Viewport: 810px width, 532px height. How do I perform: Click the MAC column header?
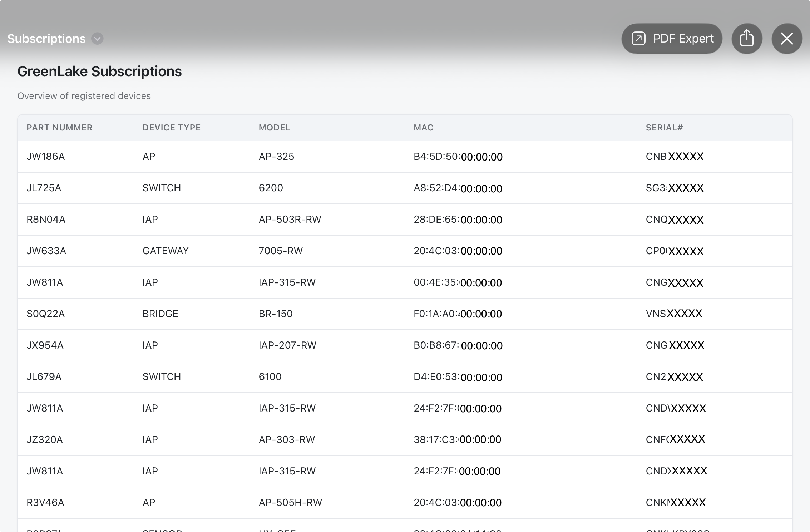tap(423, 128)
